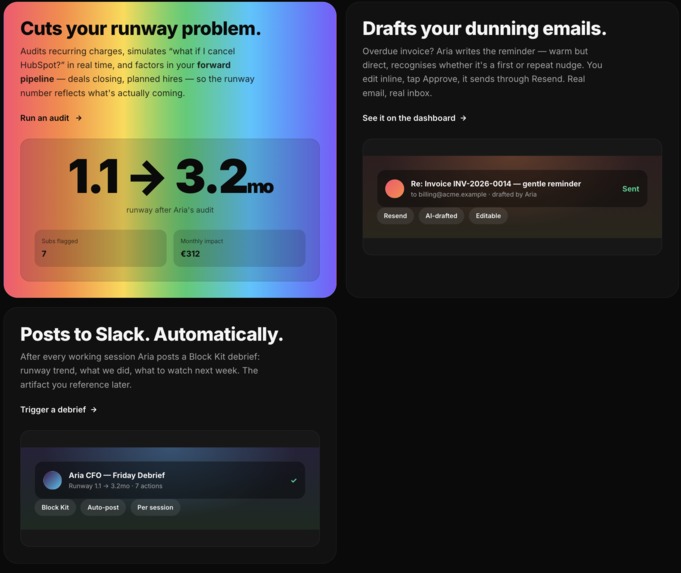Select the 'Editable' tag chip

(x=488, y=215)
